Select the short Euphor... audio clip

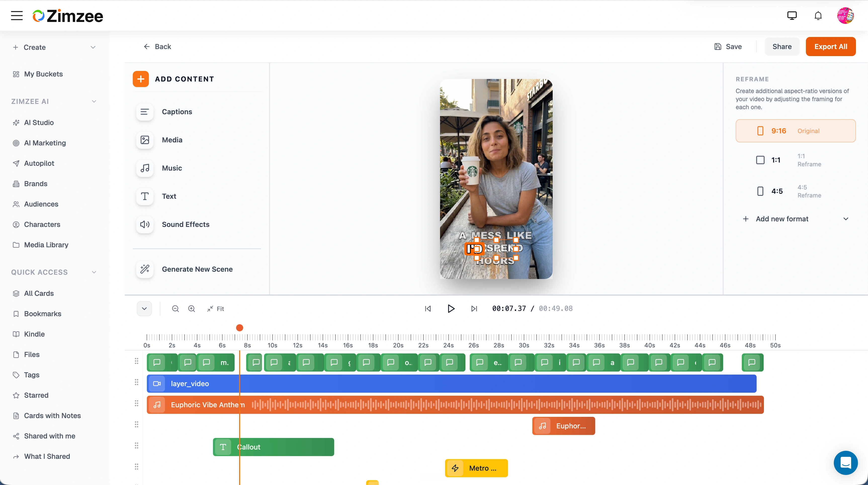563,426
